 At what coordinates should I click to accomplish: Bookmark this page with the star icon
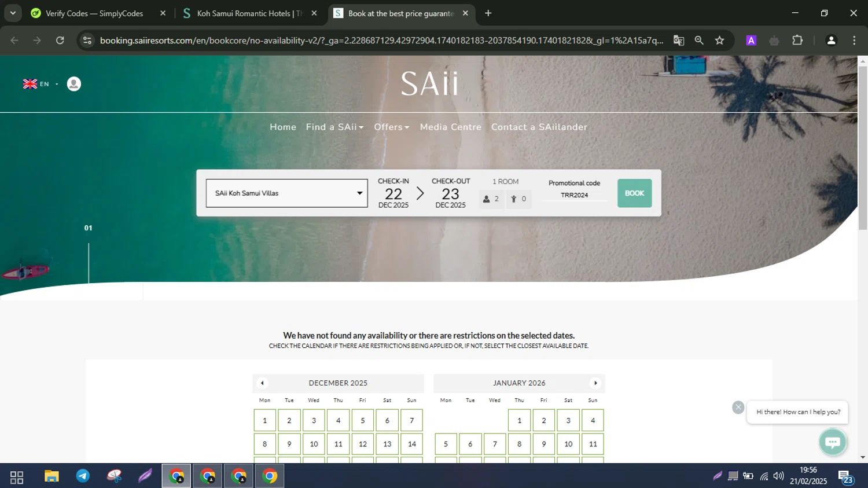click(719, 41)
